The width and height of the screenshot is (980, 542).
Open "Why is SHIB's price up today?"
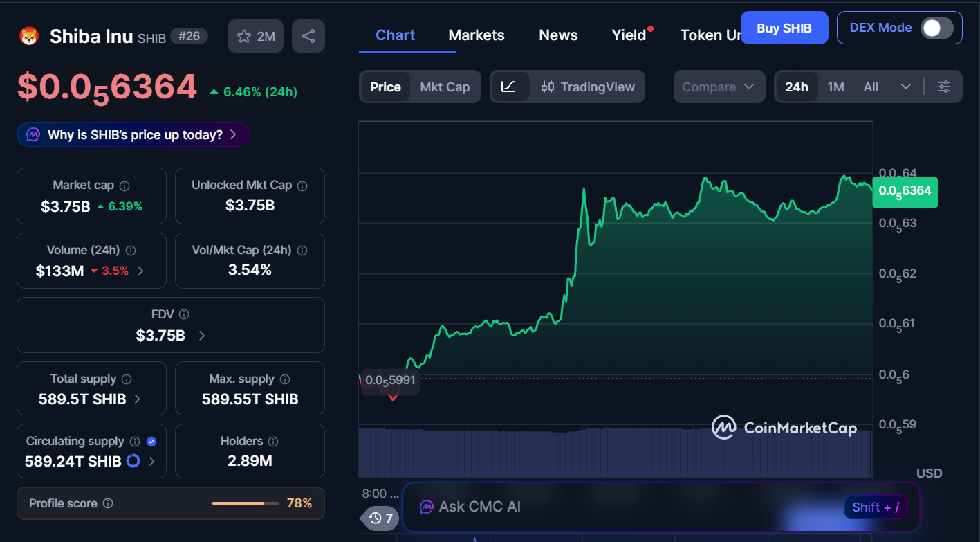pyautogui.click(x=133, y=134)
